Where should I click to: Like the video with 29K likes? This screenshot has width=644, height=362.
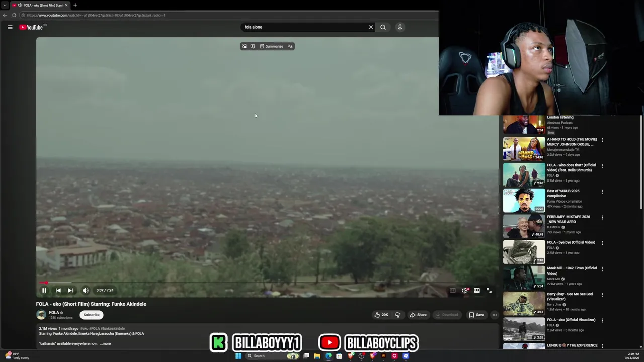point(381,315)
